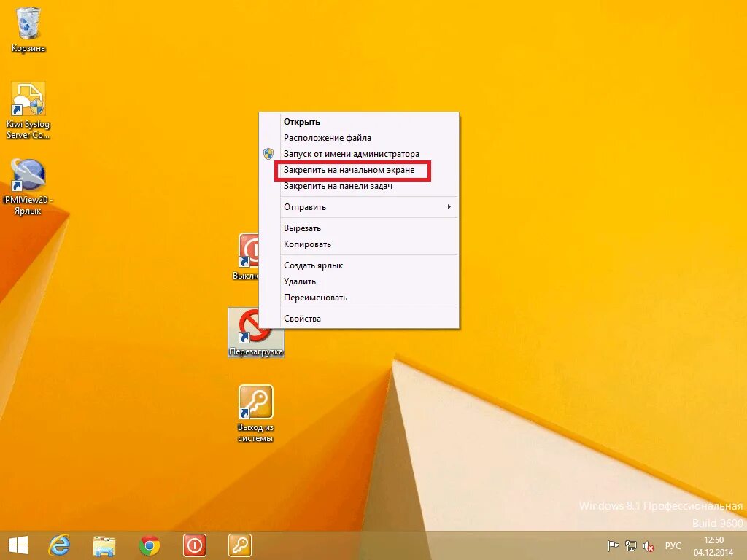Click the muted volume tray icon

click(649, 545)
